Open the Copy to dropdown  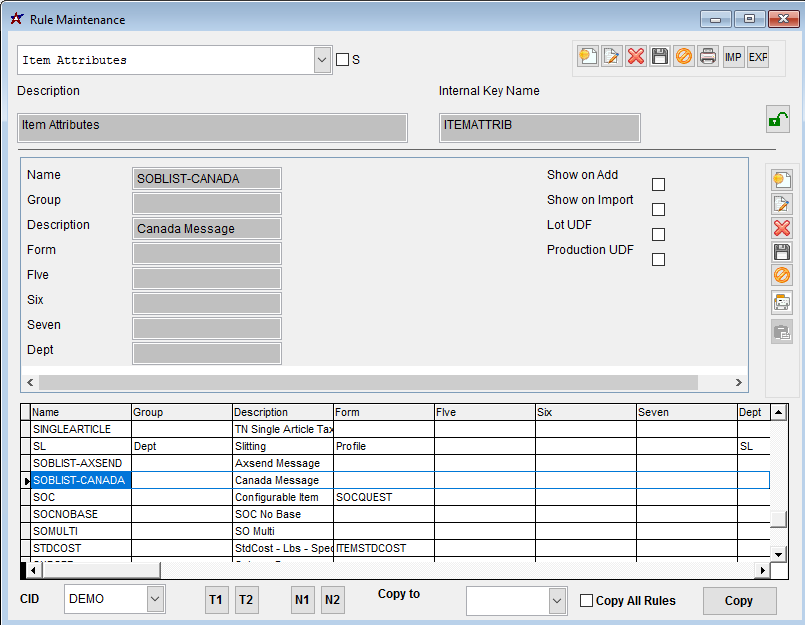coord(558,601)
